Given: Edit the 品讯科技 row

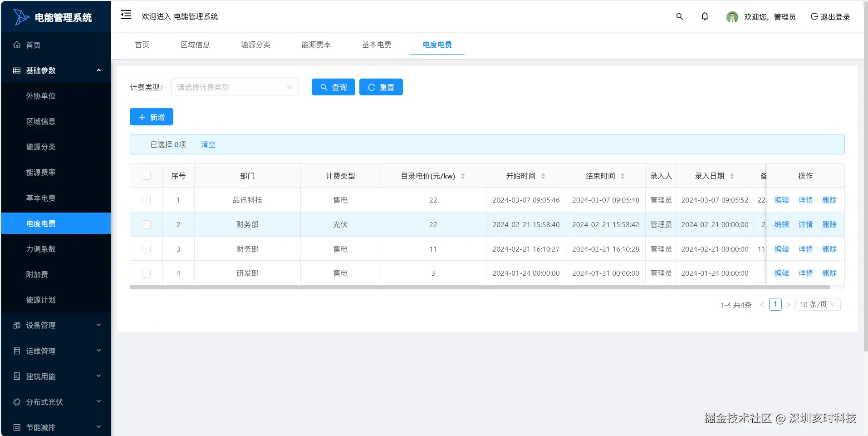Looking at the screenshot, I should click(781, 200).
